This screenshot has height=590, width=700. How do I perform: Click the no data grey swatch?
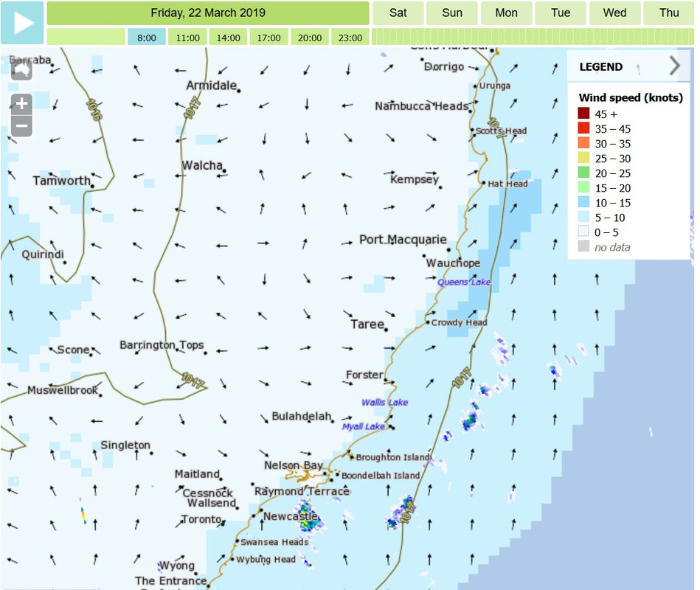583,246
